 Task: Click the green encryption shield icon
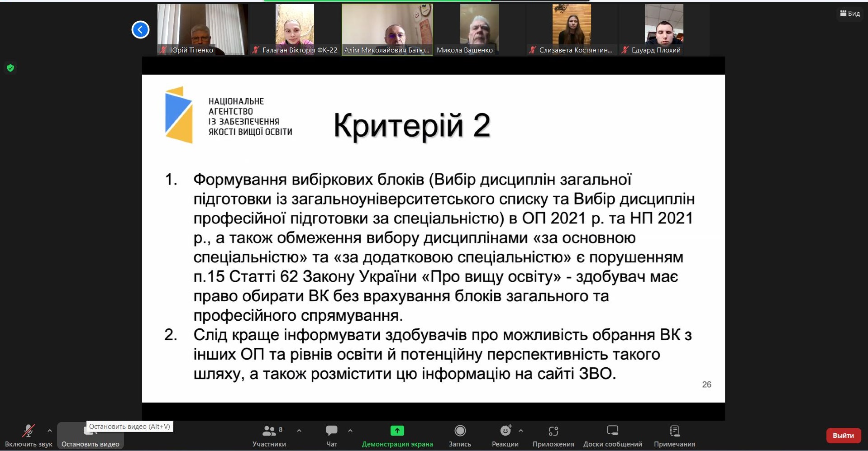pos(10,68)
